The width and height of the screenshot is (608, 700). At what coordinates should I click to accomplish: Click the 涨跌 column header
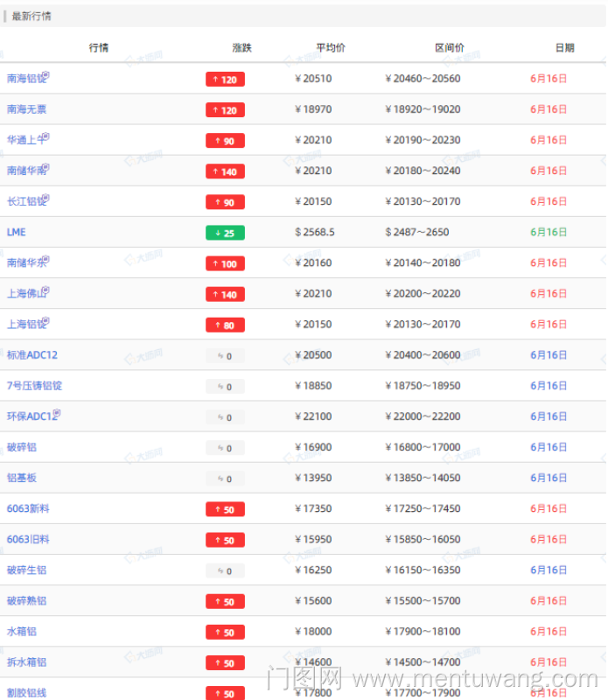click(242, 48)
